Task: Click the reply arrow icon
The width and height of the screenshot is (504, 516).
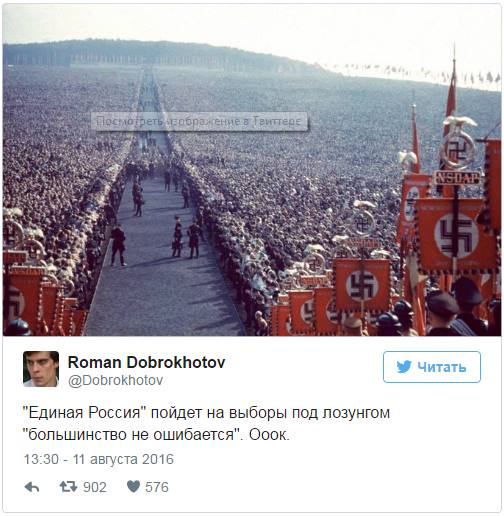Action: pos(32,487)
